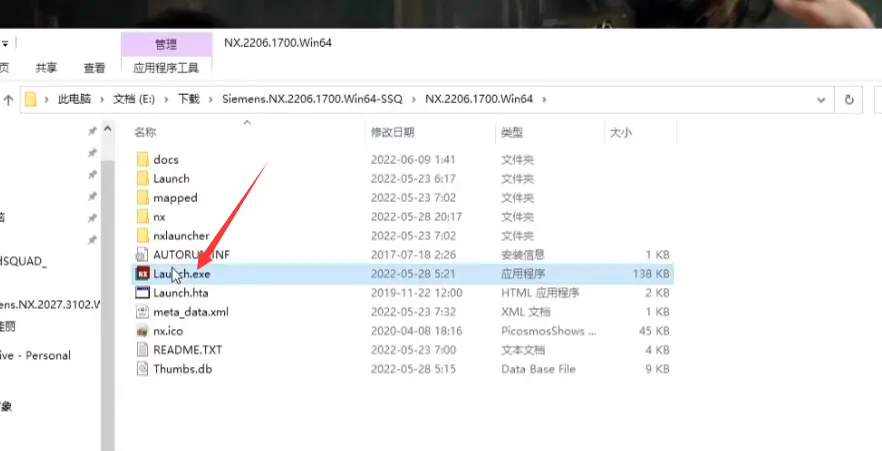
Task: Click the nxlauncher folder icon
Action: (143, 236)
